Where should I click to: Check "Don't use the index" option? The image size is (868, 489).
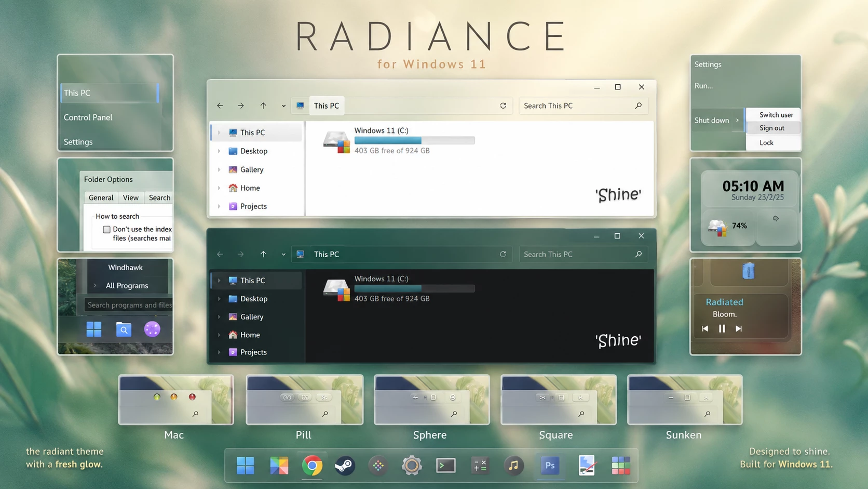point(106,229)
